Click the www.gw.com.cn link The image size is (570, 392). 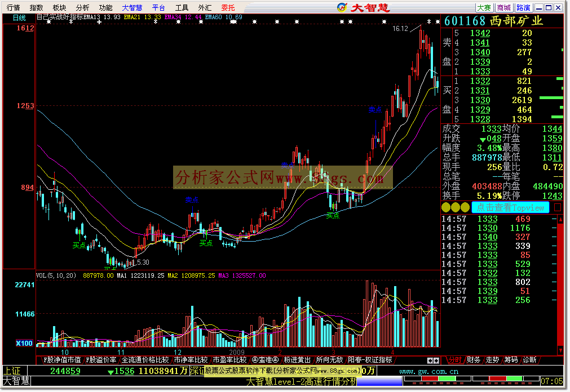[x=428, y=371]
